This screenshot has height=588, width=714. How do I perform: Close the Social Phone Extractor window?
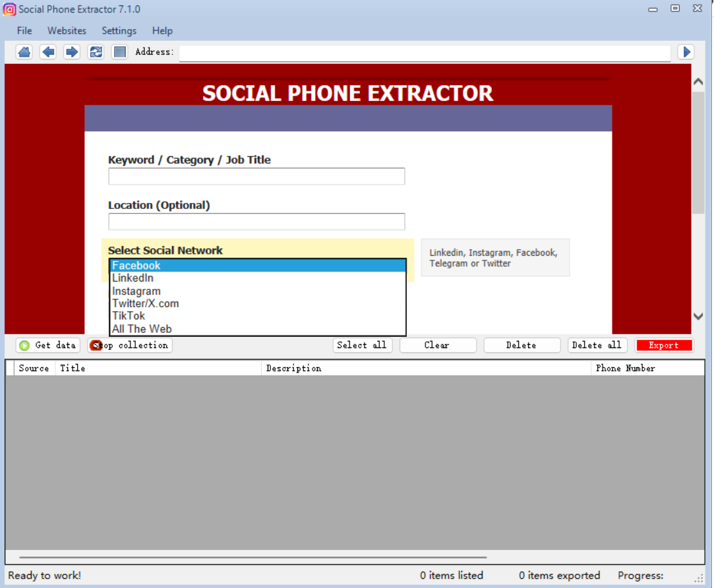pos(697,8)
